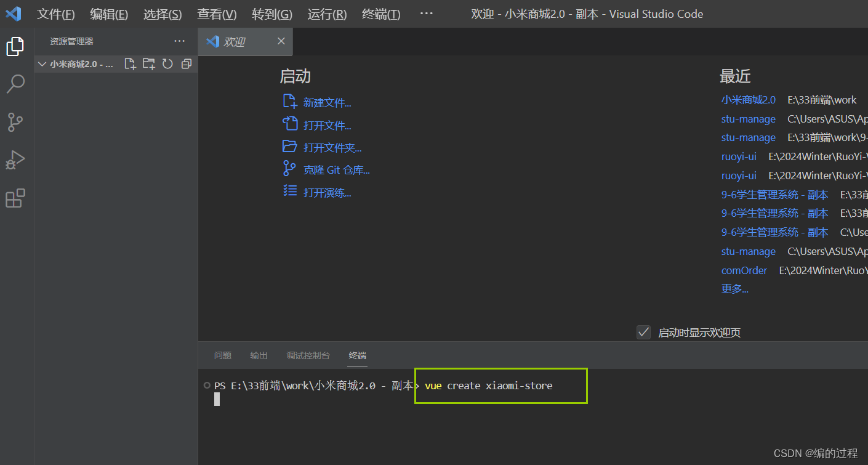868x465 pixels.
Task: Switch to the 终端 panel tab
Action: (x=358, y=355)
